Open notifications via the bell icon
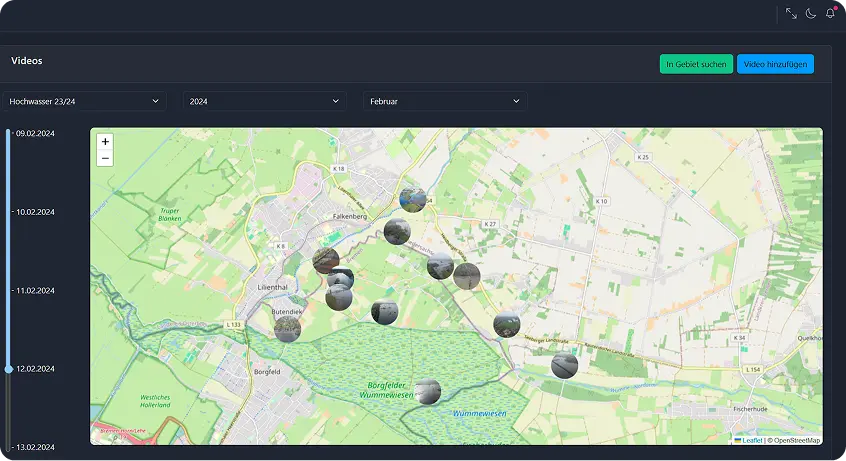 coord(830,13)
